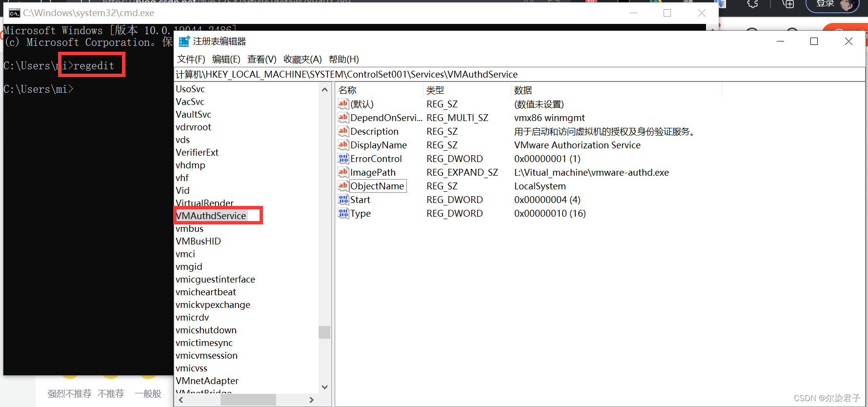
Task: Click tree pane scroll down arrow
Action: click(325, 387)
